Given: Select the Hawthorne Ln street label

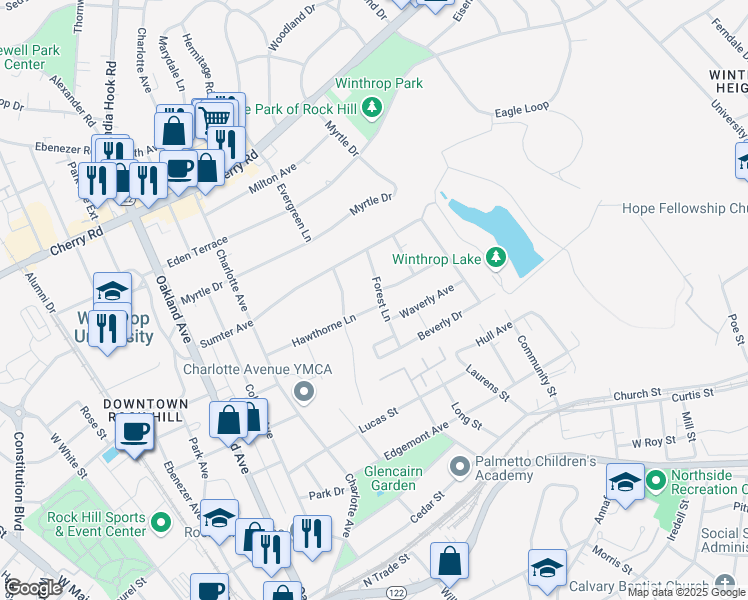Looking at the screenshot, I should tap(324, 331).
